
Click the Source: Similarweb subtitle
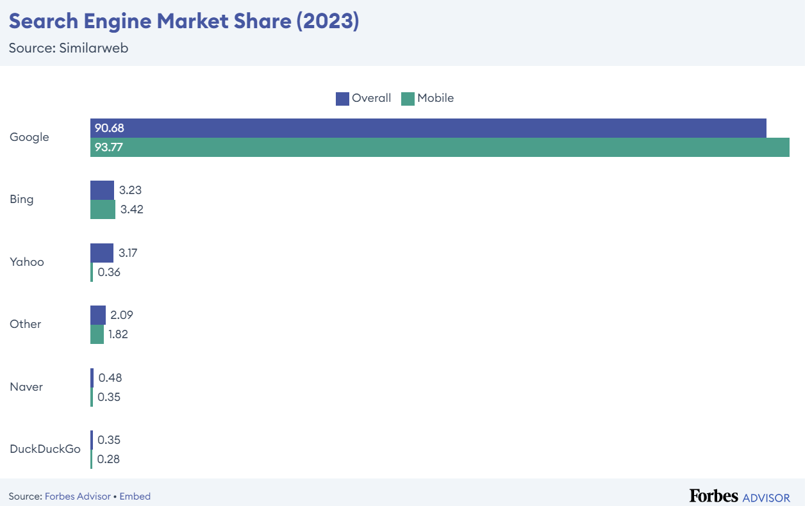pos(69,48)
